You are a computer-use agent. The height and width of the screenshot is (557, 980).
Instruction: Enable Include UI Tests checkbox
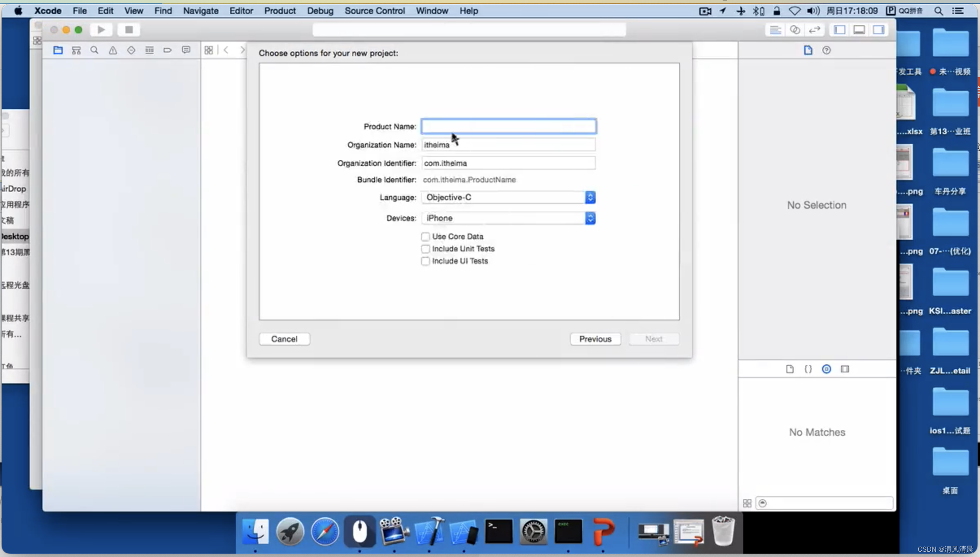tap(425, 261)
